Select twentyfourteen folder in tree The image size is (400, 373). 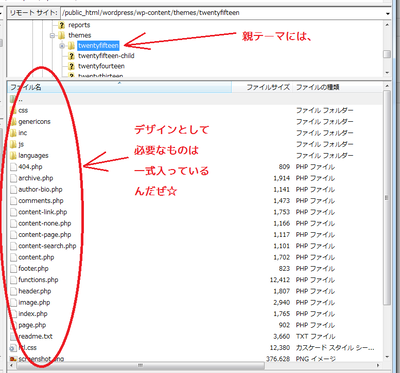[x=101, y=66]
